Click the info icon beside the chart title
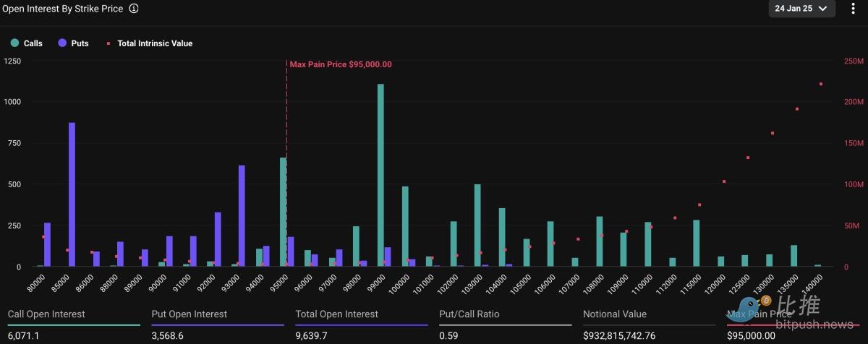The image size is (868, 344). 133,9
